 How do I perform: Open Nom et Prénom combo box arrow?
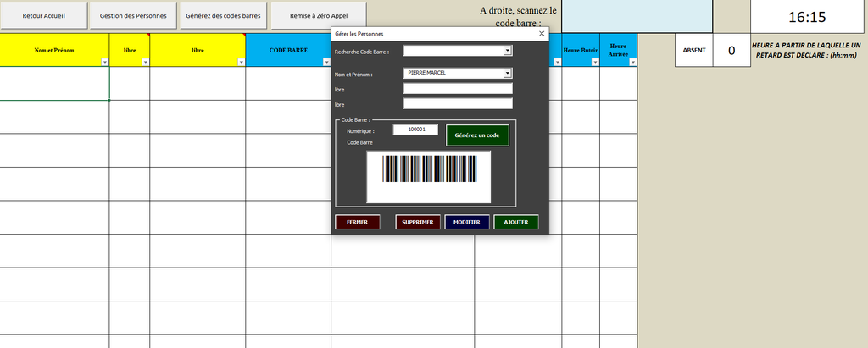[x=507, y=73]
